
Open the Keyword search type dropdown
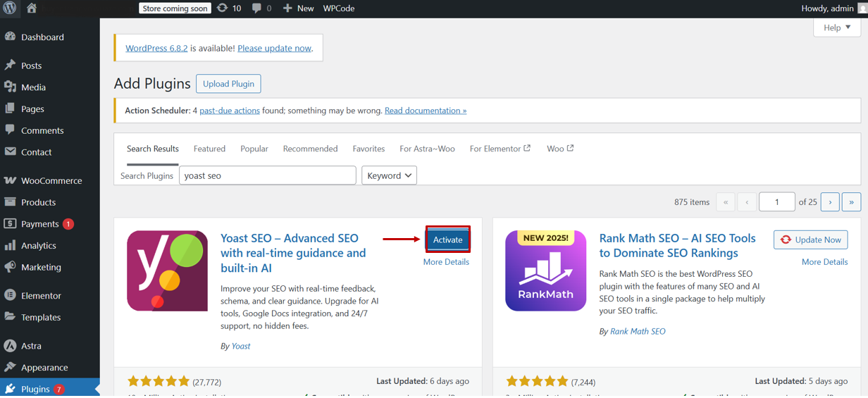click(389, 175)
